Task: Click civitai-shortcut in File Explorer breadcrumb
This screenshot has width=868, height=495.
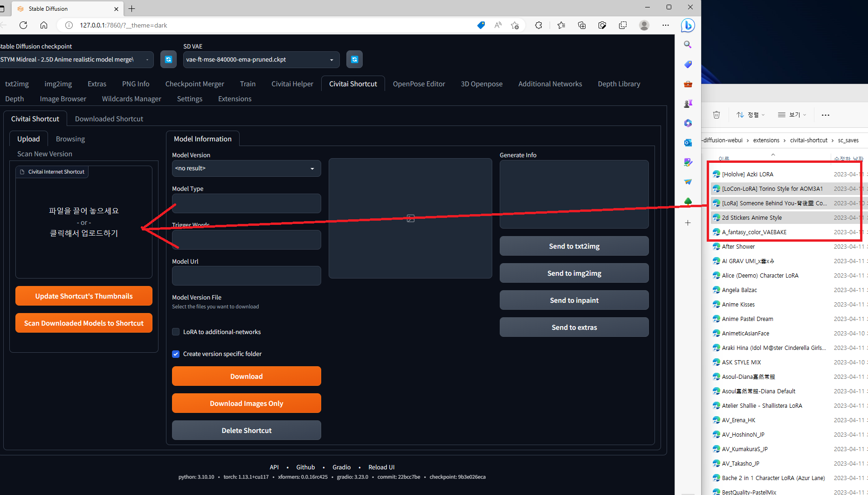Action: point(808,140)
